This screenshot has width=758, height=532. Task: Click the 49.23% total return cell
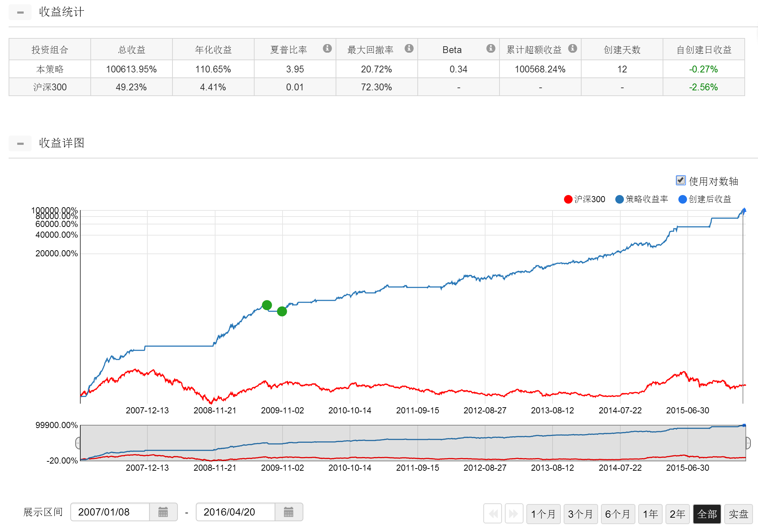click(132, 87)
